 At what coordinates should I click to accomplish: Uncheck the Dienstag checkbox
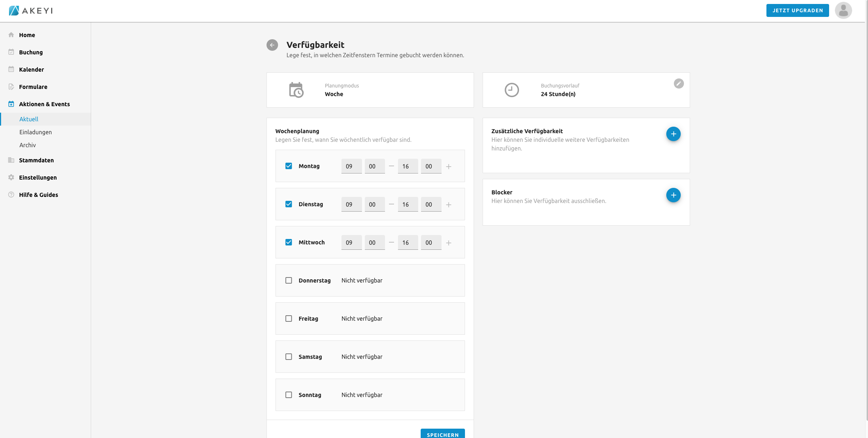click(288, 204)
